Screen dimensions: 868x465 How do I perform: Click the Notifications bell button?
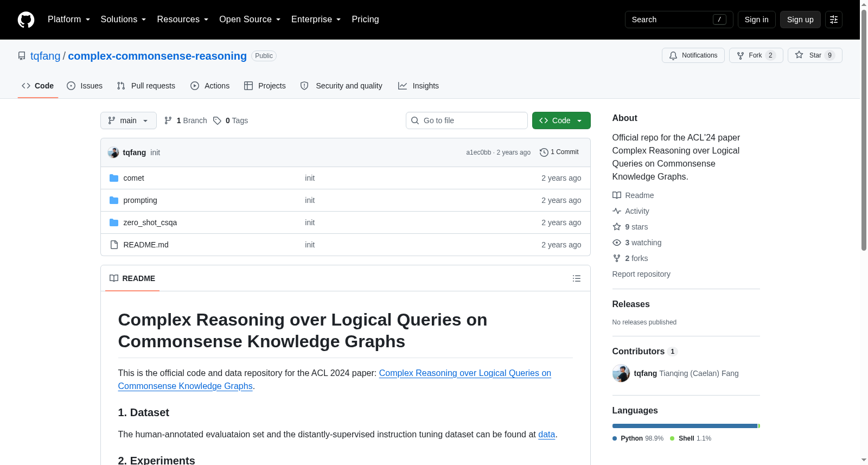693,55
